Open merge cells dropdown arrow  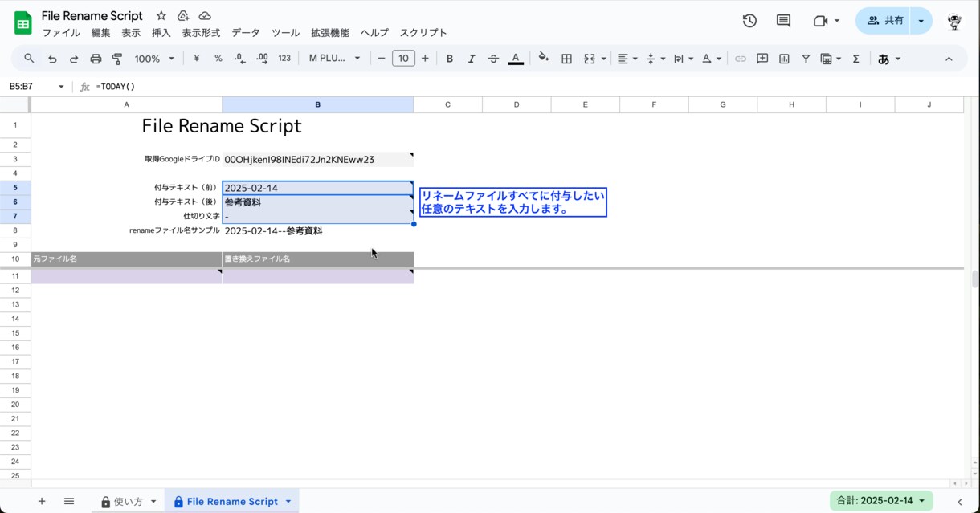603,59
